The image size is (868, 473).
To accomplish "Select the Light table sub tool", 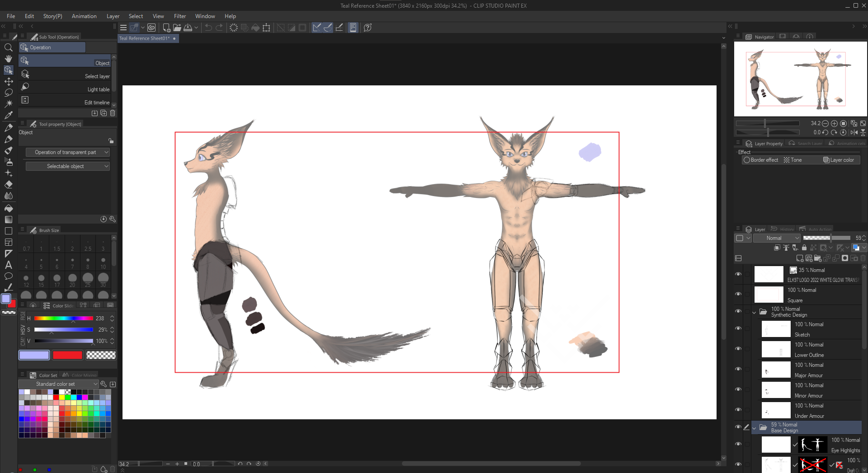I will (65, 88).
